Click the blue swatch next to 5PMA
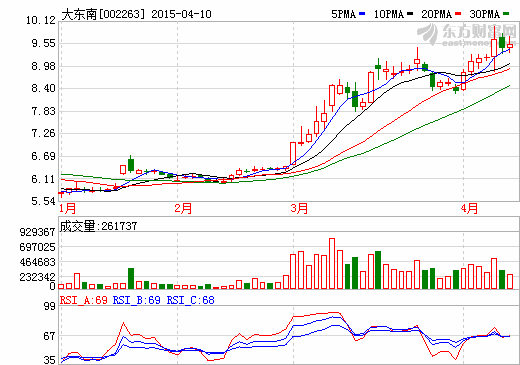 362,14
